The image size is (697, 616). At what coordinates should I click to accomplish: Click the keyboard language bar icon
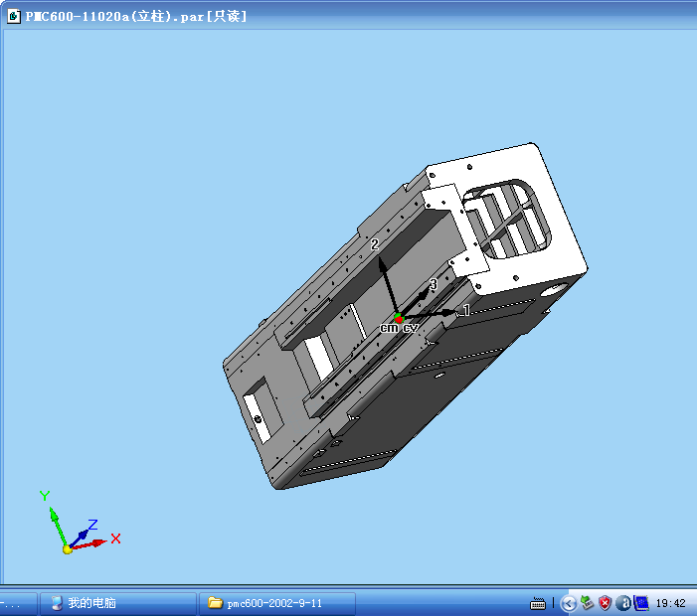click(x=538, y=603)
